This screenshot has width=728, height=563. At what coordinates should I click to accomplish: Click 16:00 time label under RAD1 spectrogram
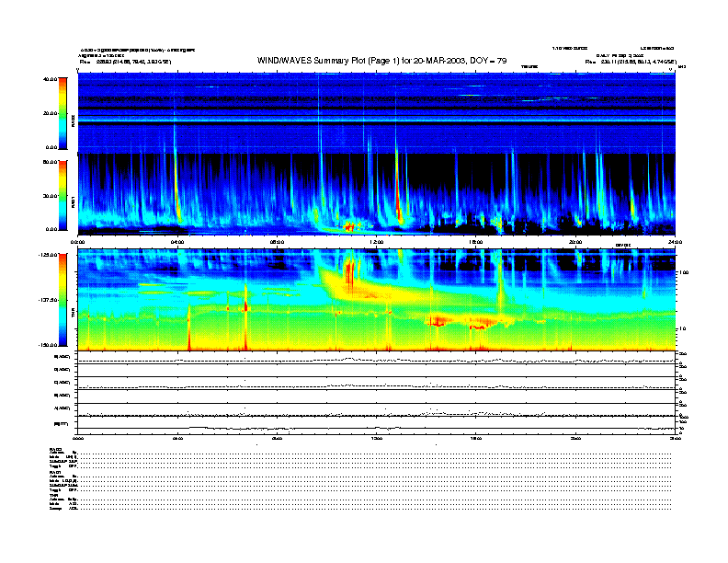click(x=476, y=242)
